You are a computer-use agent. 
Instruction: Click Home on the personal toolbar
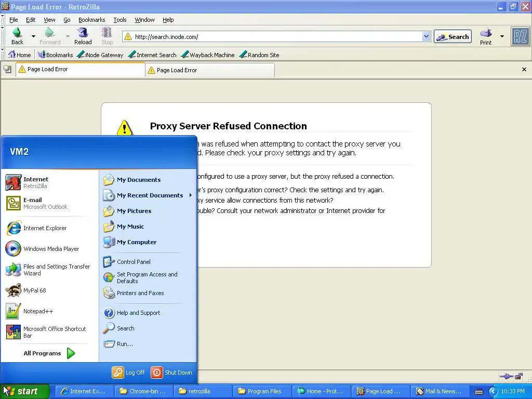[x=19, y=55]
